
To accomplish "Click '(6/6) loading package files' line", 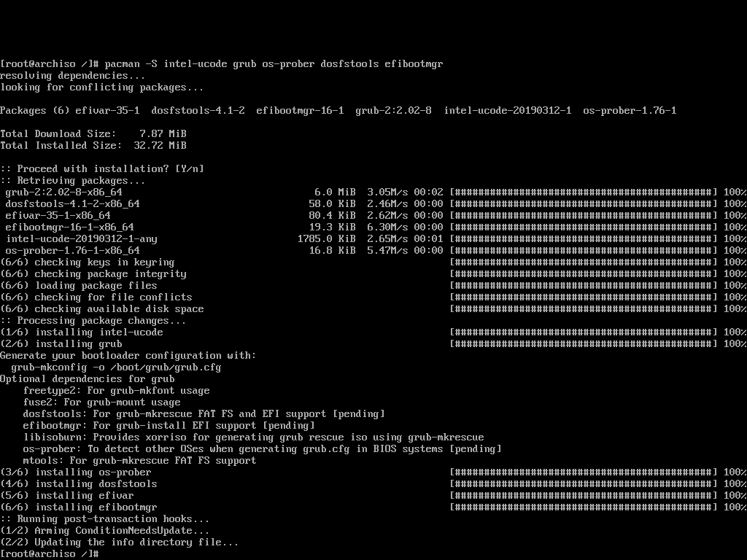I will (79, 286).
